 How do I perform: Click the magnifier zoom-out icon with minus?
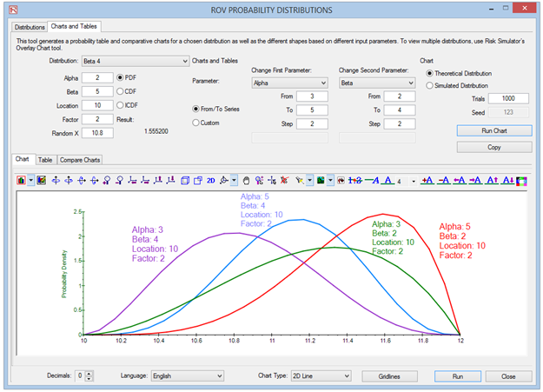[120, 180]
